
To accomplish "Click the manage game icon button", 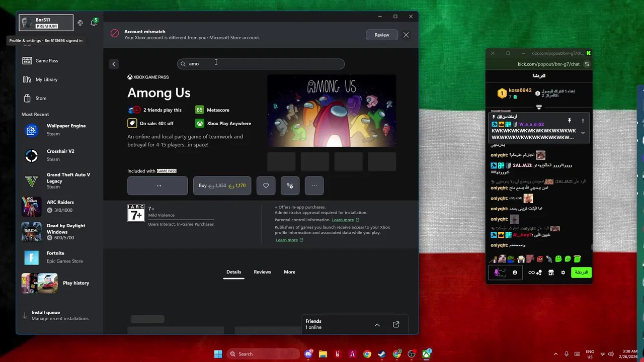I will coord(290,186).
